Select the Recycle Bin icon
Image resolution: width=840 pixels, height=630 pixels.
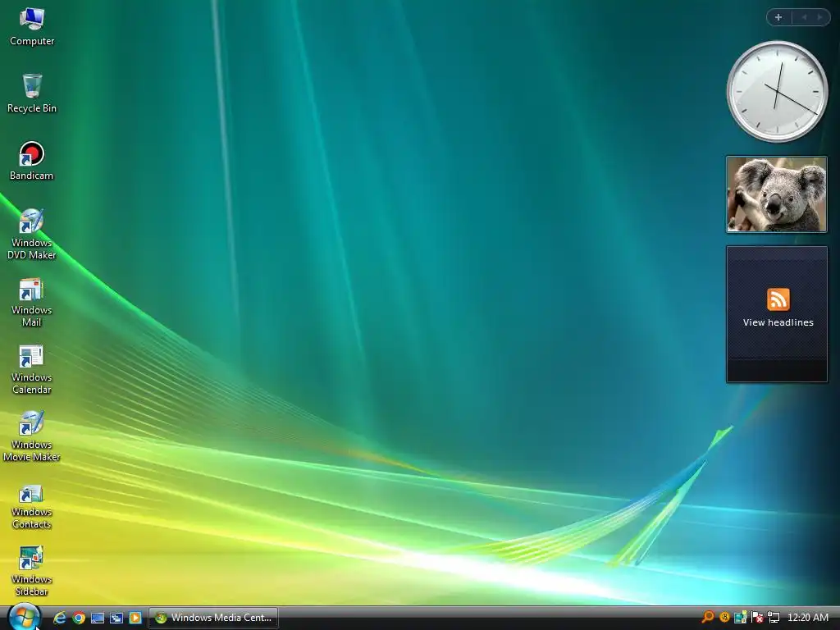[32, 94]
